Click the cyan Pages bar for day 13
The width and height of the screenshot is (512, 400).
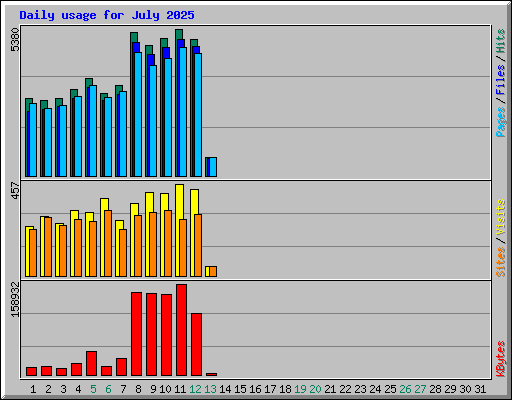click(x=213, y=167)
